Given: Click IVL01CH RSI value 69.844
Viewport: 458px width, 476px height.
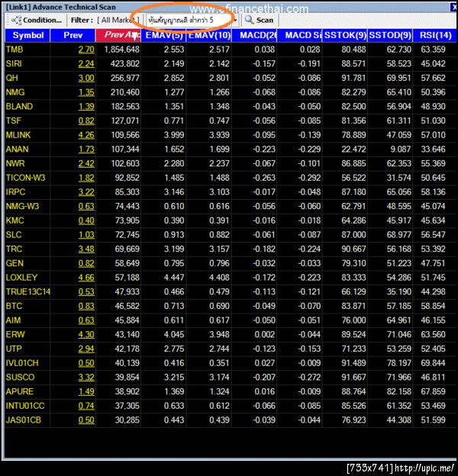Looking at the screenshot, I should click(433, 363).
